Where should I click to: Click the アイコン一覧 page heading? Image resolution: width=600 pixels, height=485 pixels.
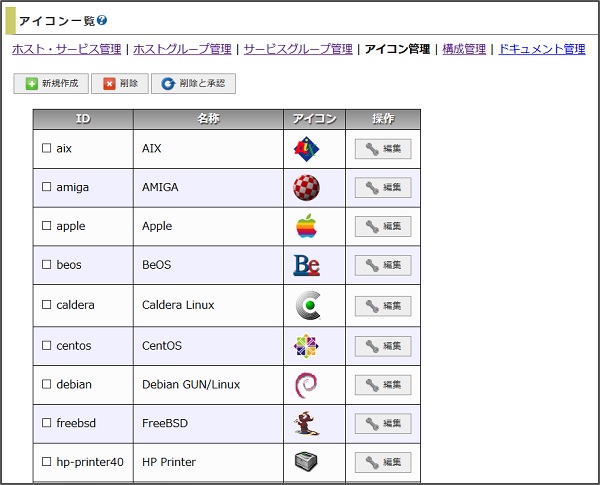pos(57,21)
